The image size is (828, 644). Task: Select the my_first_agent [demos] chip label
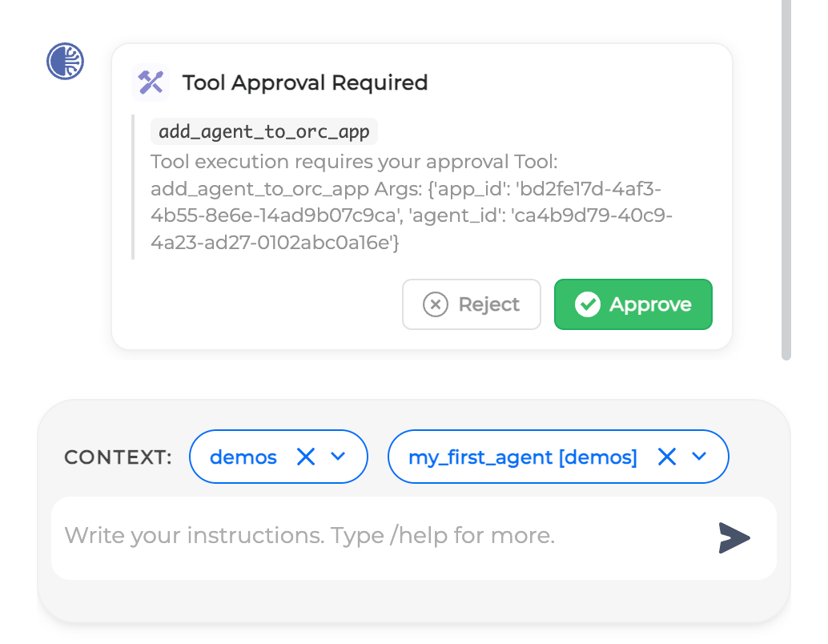click(523, 457)
